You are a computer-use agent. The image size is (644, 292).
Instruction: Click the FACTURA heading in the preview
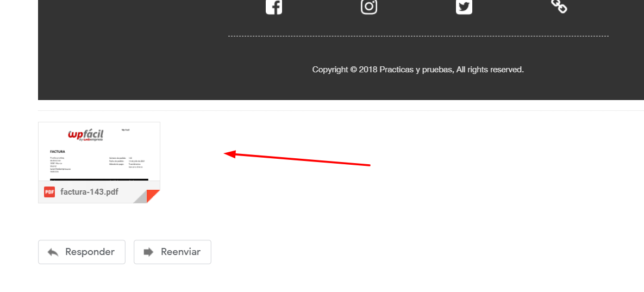[x=58, y=152]
